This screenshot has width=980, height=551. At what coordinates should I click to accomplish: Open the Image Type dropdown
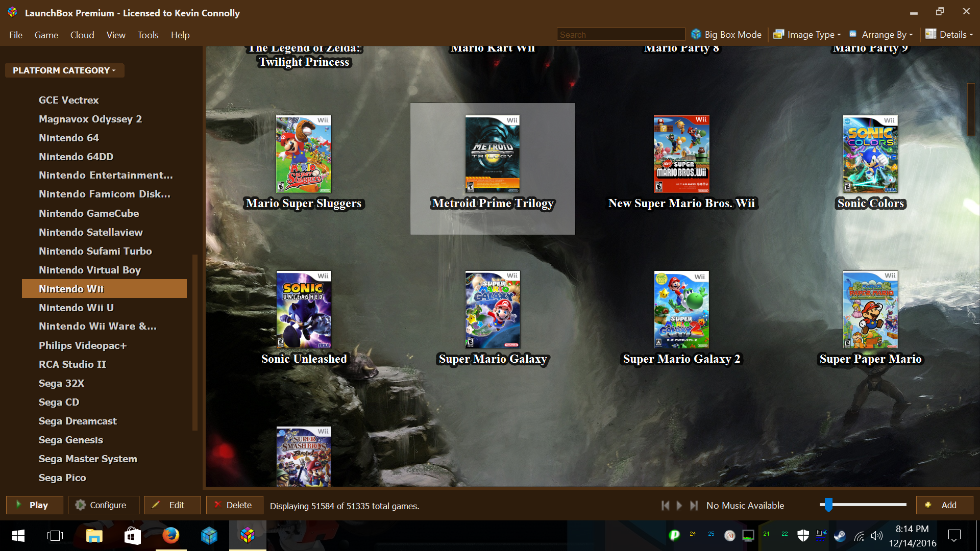click(x=807, y=34)
